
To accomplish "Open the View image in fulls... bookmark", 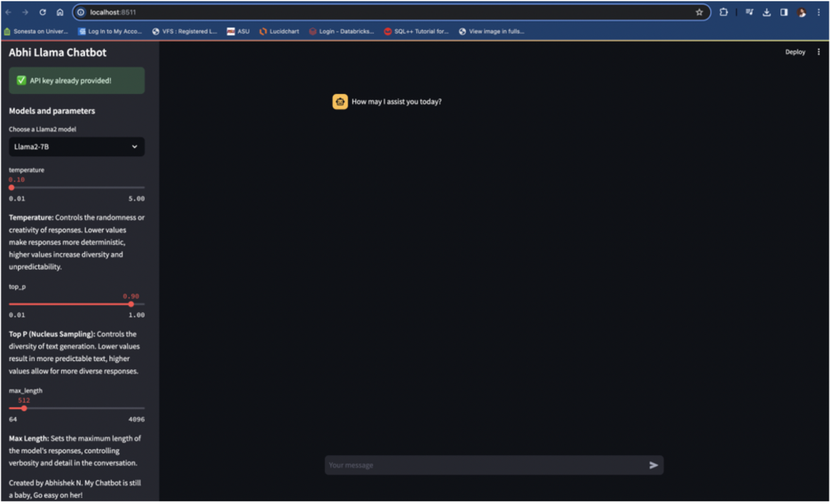I will (491, 31).
